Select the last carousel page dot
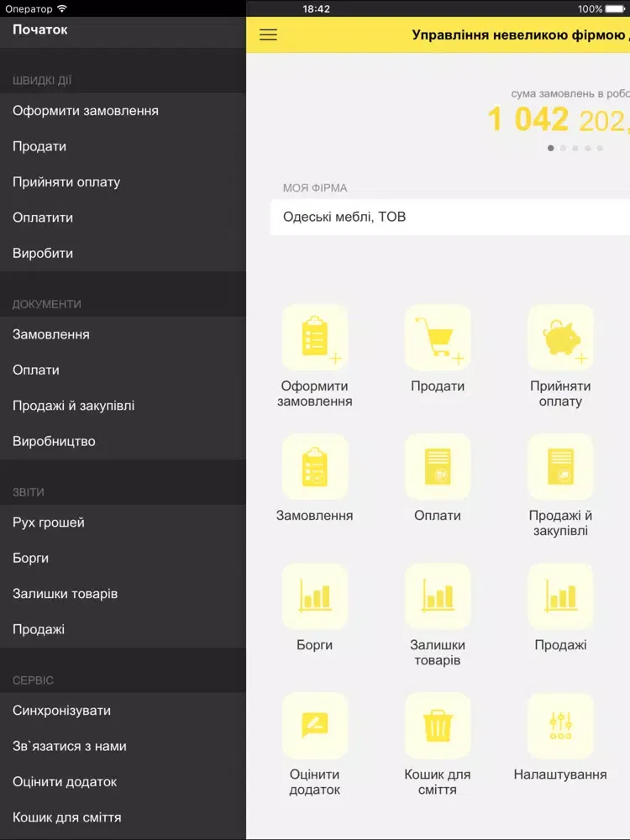Image resolution: width=630 pixels, height=840 pixels. tap(600, 148)
